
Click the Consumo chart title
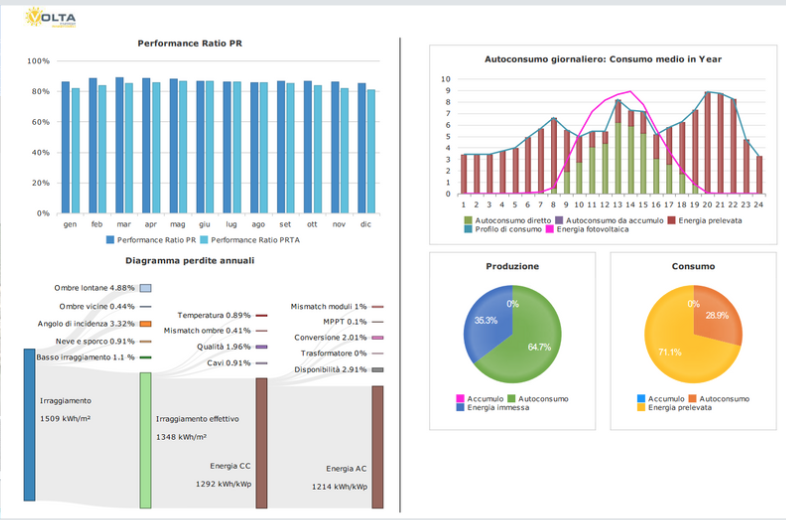(693, 266)
